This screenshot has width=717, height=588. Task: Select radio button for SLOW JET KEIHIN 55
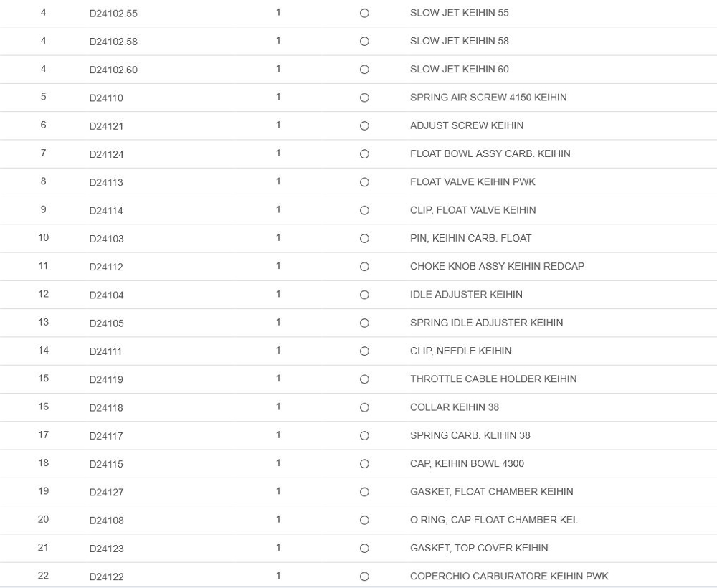pos(364,14)
